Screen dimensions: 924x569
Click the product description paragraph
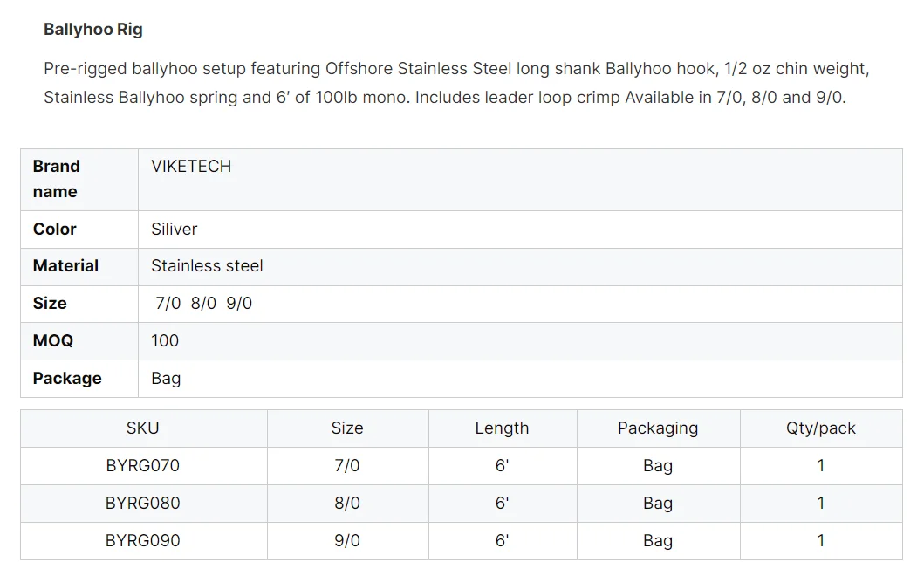pyautogui.click(x=456, y=83)
